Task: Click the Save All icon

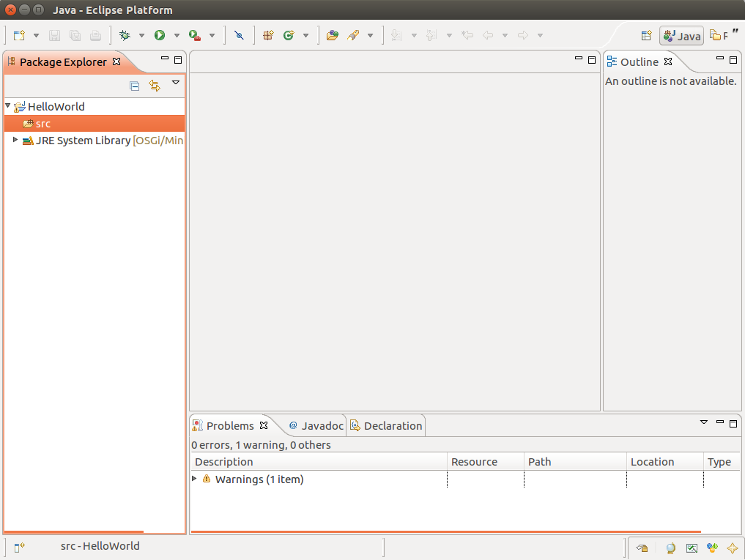Action: click(x=75, y=36)
